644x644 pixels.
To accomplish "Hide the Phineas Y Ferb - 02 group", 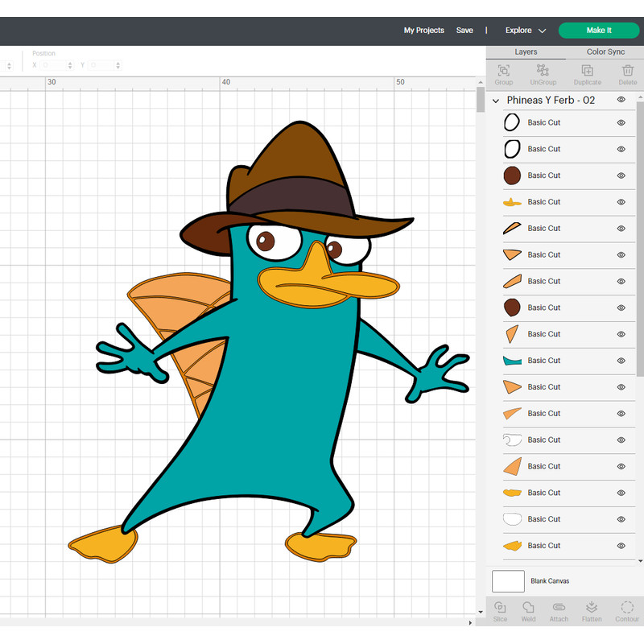I will click(x=620, y=99).
